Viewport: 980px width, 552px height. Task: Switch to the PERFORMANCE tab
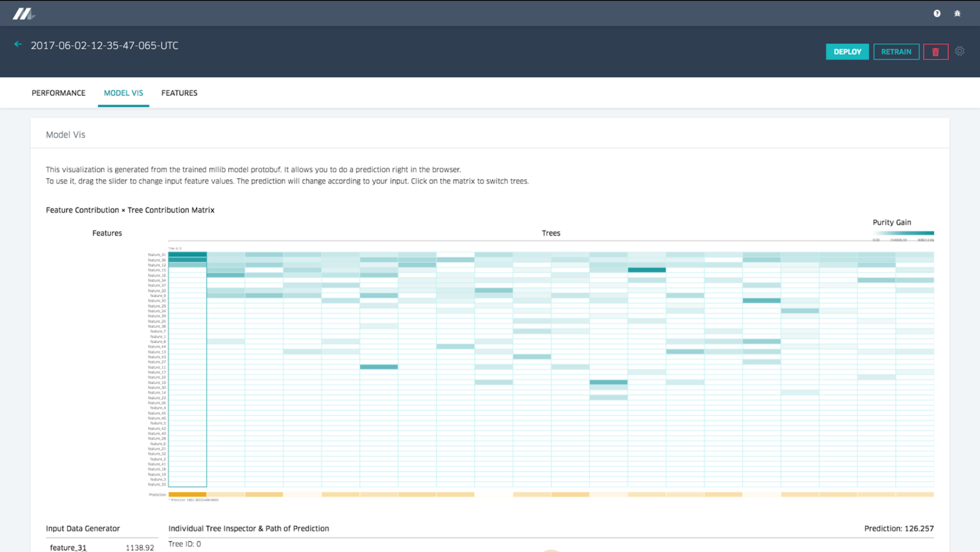coord(58,93)
